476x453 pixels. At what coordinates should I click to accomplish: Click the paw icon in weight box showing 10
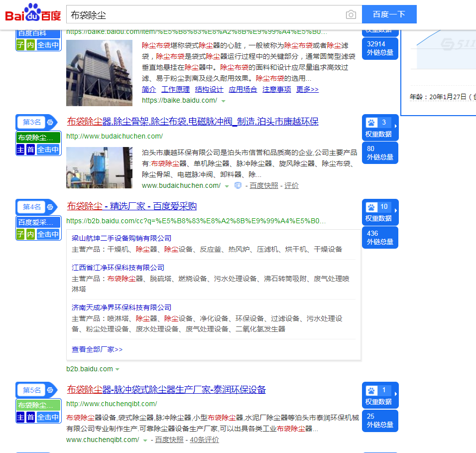371,207
